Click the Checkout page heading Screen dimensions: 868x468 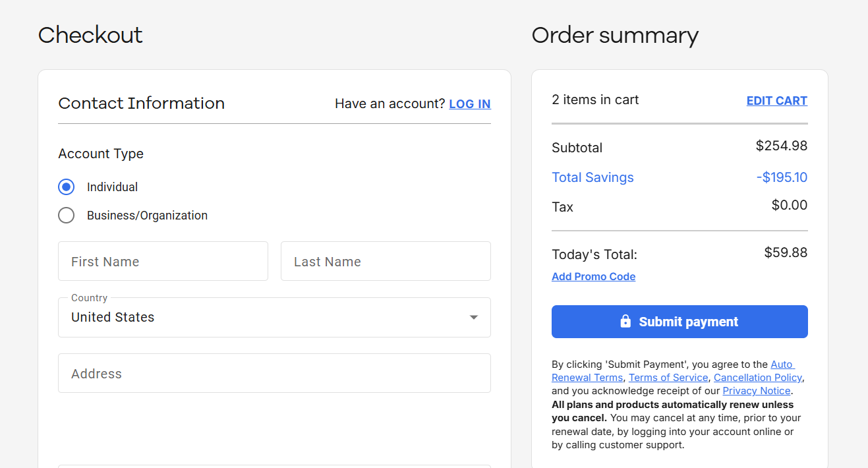(90, 35)
